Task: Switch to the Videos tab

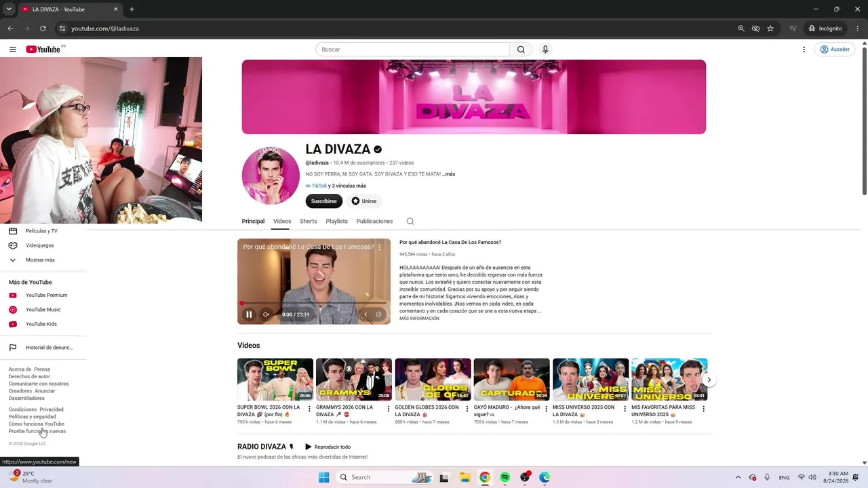Action: coord(282,222)
